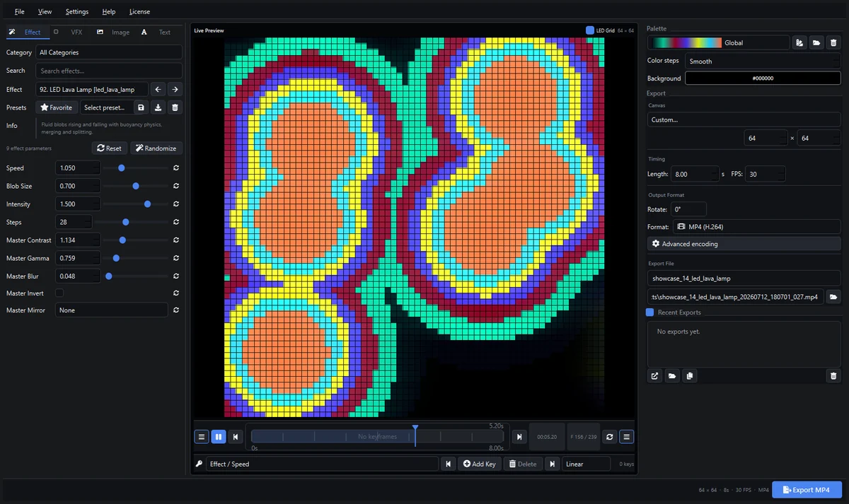Save preset using the floppy disk icon

141,107
